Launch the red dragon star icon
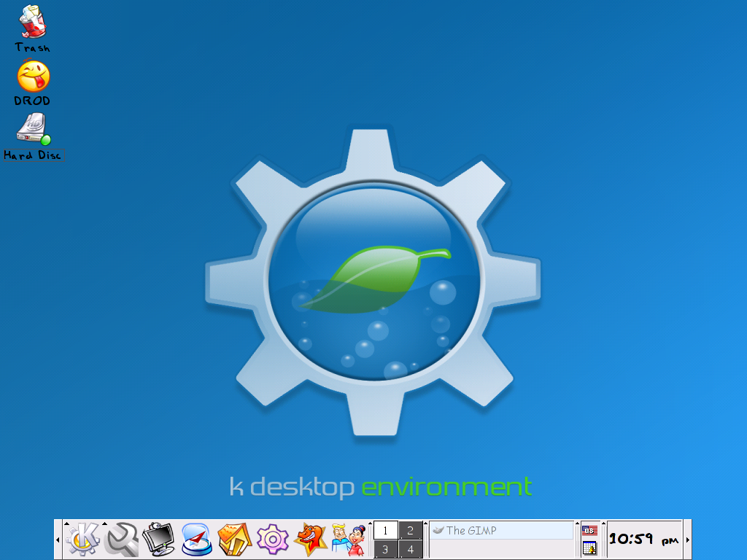 [311, 540]
